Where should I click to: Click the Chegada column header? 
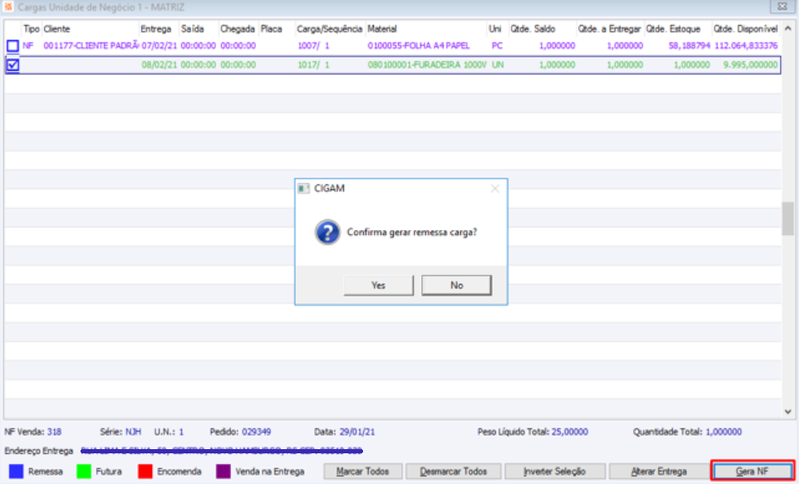[x=237, y=29]
